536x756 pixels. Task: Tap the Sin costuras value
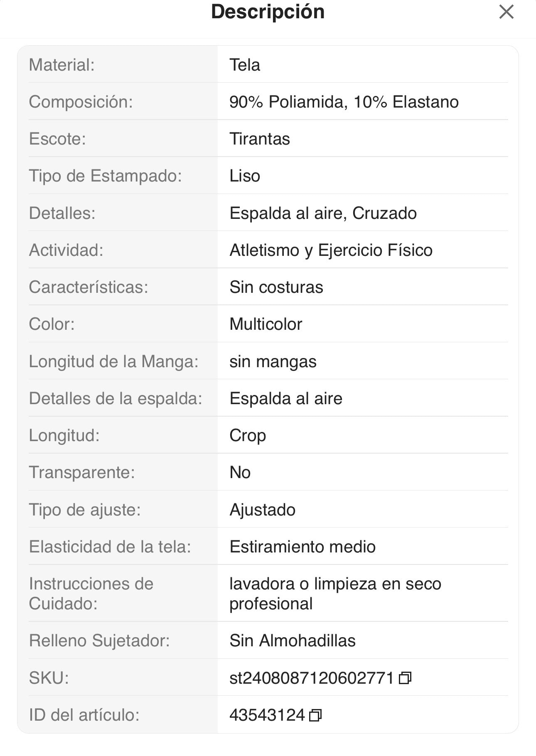276,287
